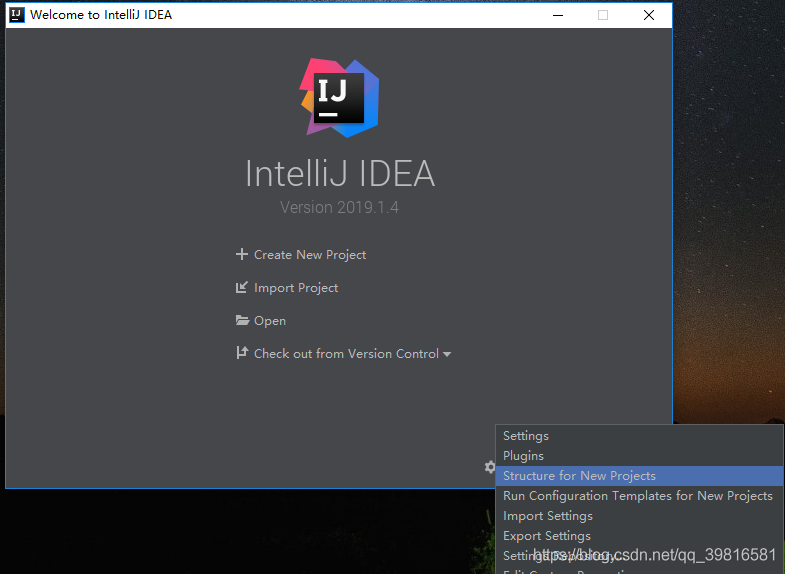Click Check out from Version Control text
The width and height of the screenshot is (785, 574).
click(346, 354)
